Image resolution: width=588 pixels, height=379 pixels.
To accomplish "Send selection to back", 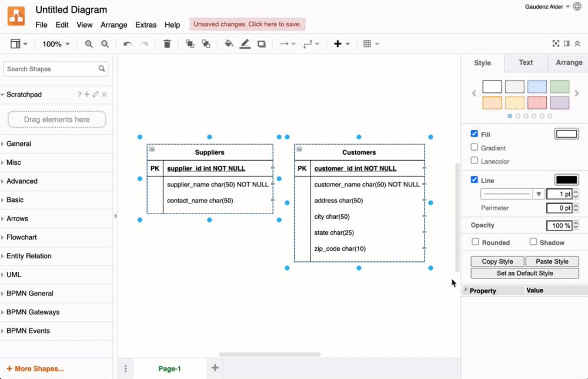I will (x=206, y=44).
